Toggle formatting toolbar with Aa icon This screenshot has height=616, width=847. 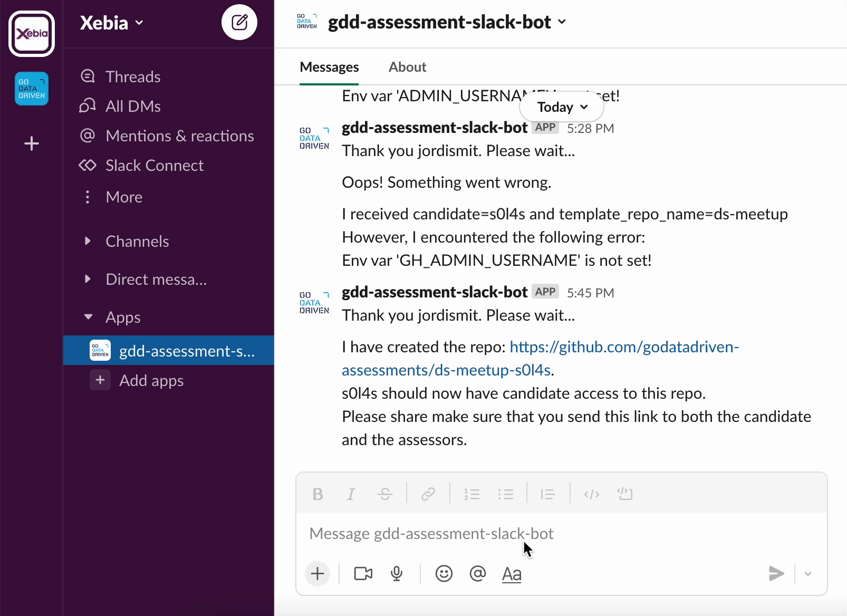pos(512,574)
